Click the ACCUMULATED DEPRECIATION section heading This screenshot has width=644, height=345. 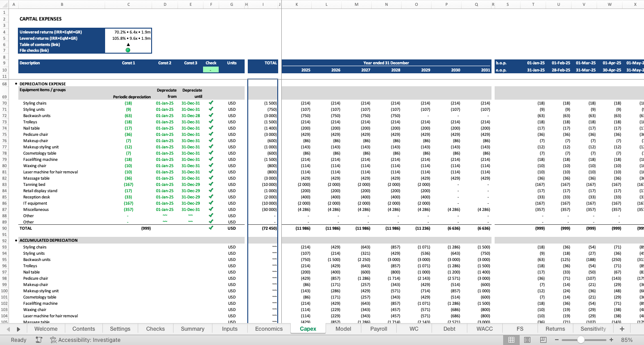48,240
